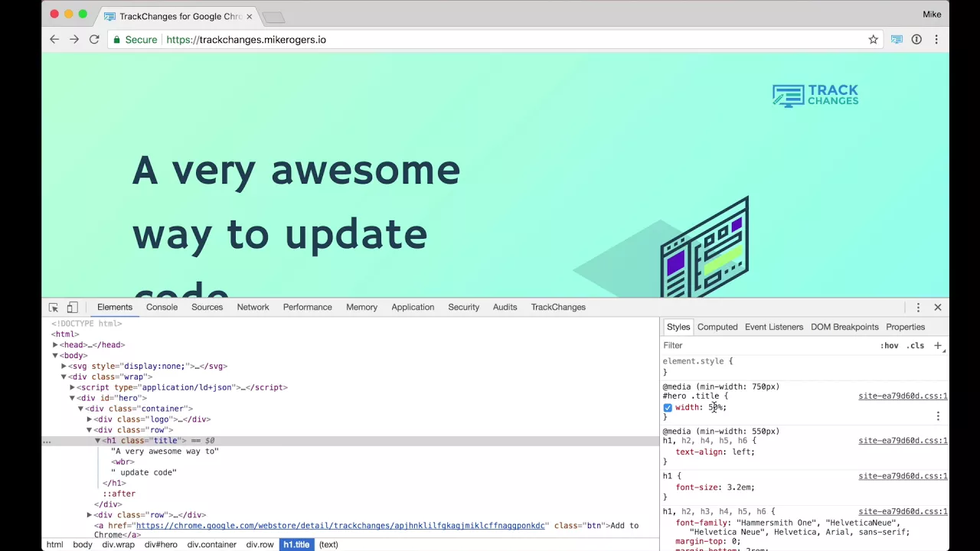Open site-ea79d60d.css link for #hero .title
Viewport: 980px width, 551px height.
coord(903,396)
